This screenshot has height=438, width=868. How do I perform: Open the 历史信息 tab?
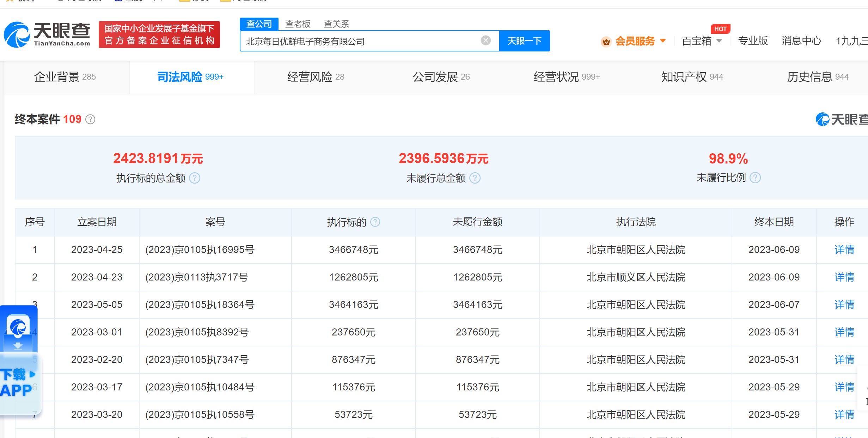click(x=818, y=77)
